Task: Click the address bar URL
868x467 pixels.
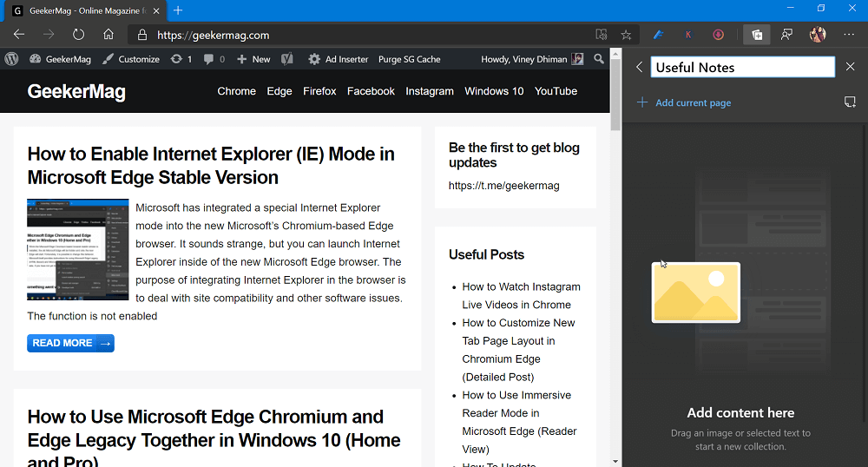Action: [x=214, y=35]
